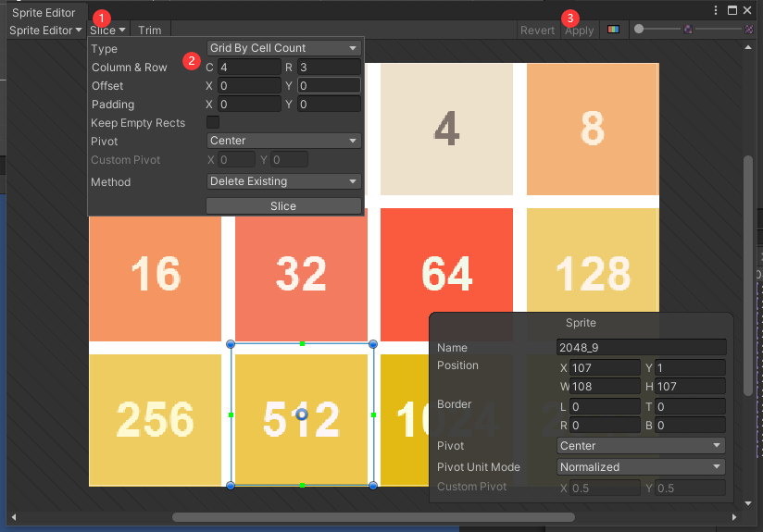
Task: Click the Position W width field
Action: point(605,386)
